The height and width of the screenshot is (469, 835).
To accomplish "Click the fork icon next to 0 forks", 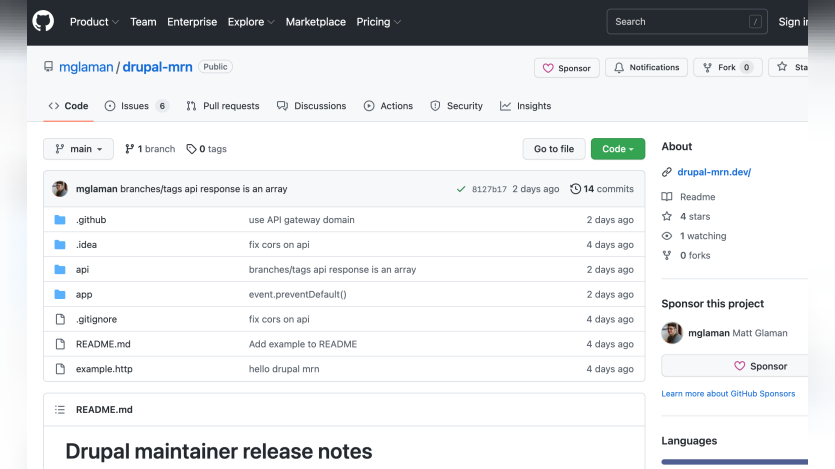I will 667,256.
